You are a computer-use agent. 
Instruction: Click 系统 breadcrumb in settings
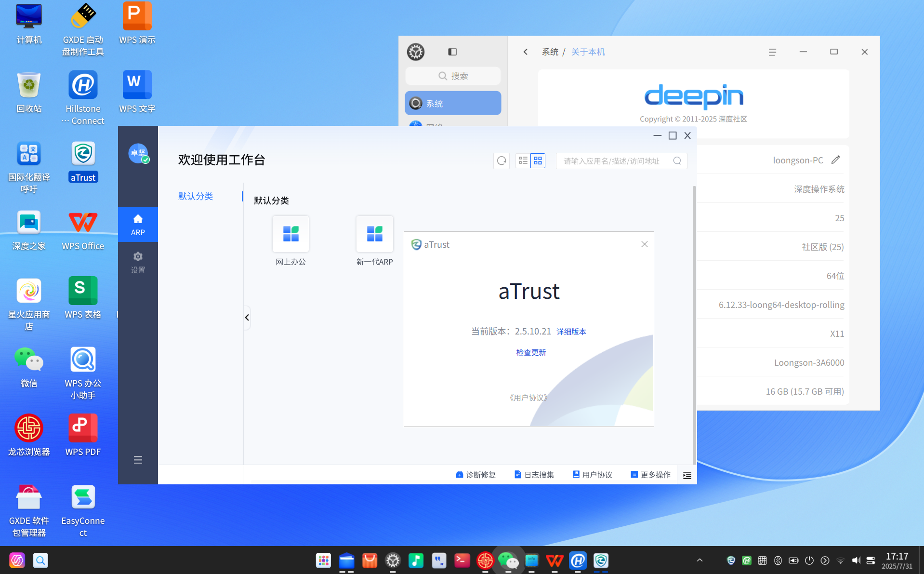tap(550, 52)
